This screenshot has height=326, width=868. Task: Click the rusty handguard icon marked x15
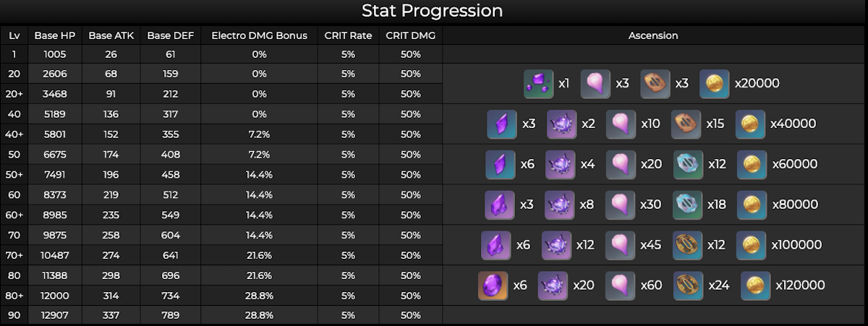click(686, 124)
